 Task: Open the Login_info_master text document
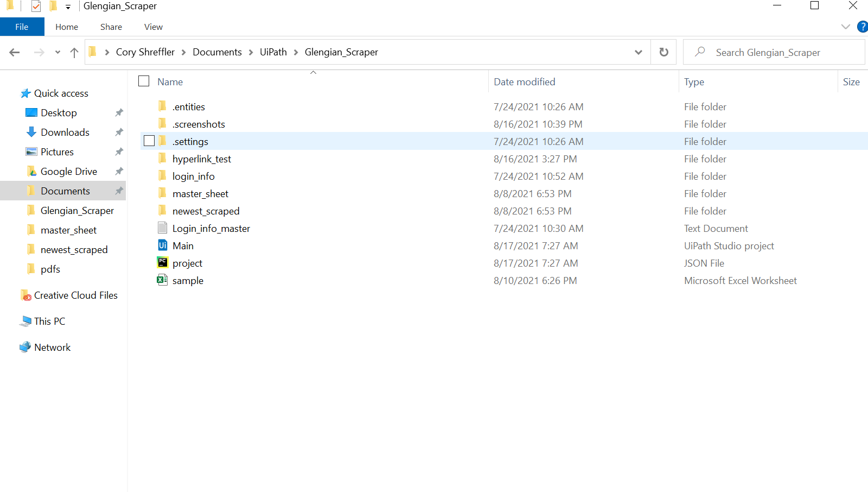[x=211, y=228]
